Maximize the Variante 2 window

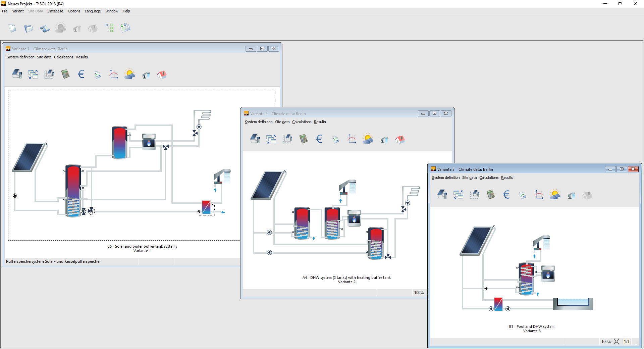click(434, 113)
